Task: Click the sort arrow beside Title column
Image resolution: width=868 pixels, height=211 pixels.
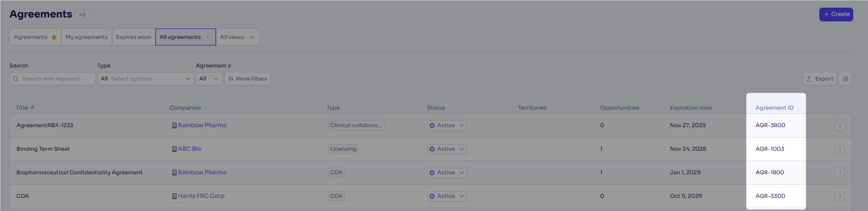Action: 33,108
